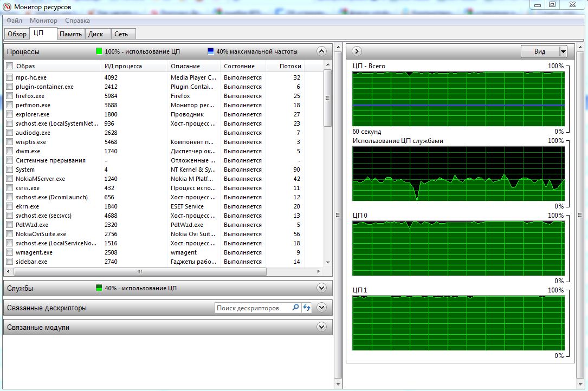
Task: Open the Монитор menu
Action: tap(43, 21)
